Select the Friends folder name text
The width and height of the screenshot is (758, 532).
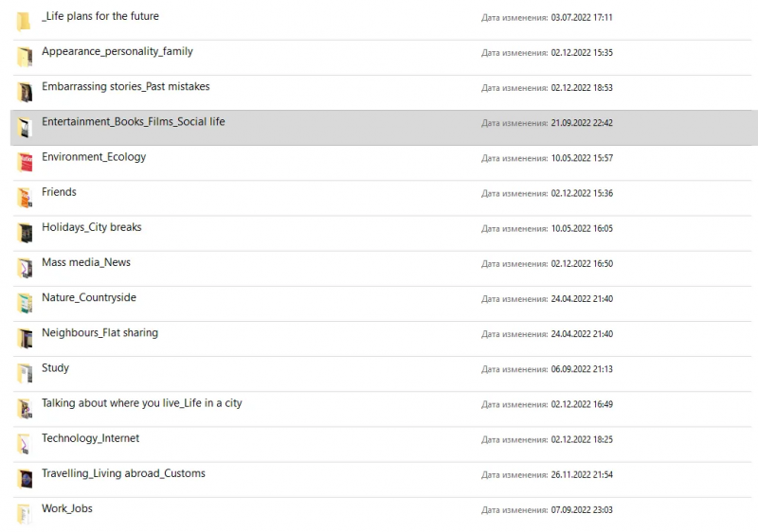coord(59,192)
